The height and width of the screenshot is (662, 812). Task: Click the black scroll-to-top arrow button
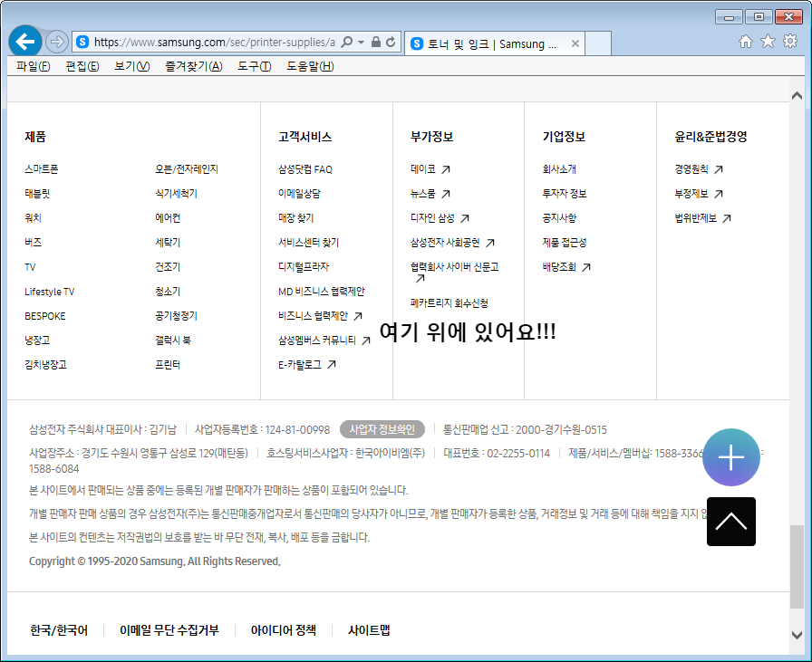(730, 522)
